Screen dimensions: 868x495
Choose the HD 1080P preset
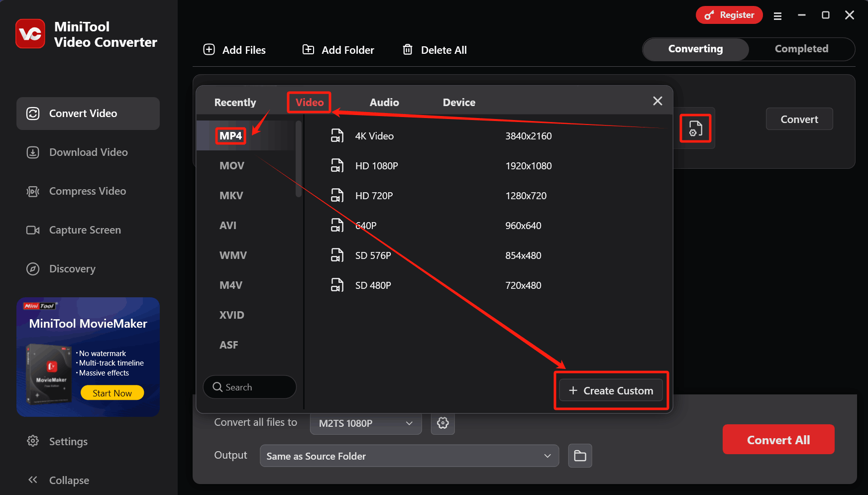[376, 166]
